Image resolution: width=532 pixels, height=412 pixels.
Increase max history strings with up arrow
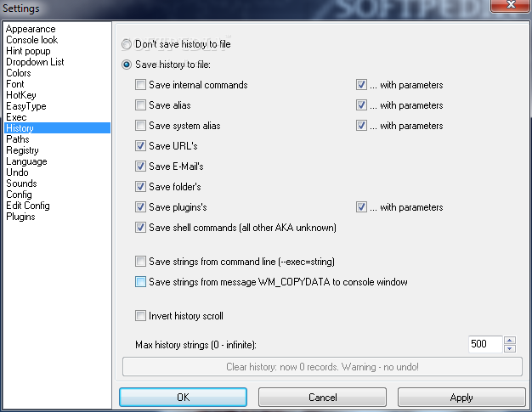coord(510,340)
